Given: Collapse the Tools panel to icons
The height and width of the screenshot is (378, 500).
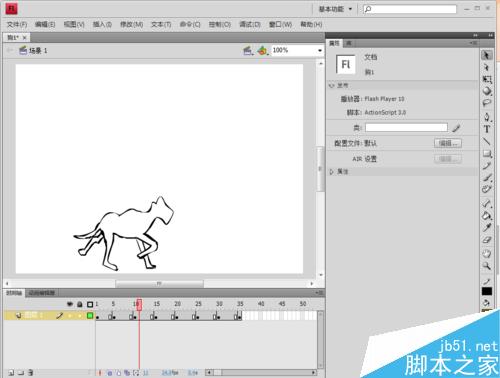Looking at the screenshot, I should (491, 35).
